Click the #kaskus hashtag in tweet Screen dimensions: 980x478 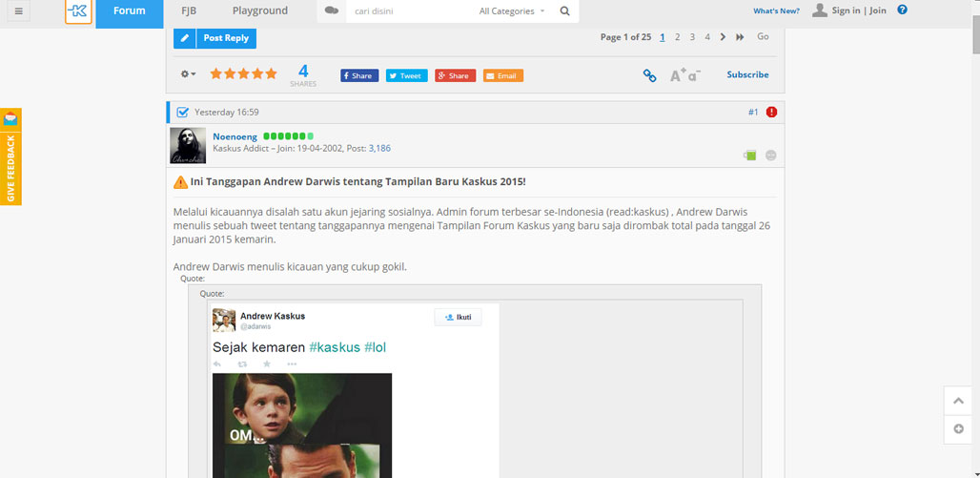pos(335,347)
